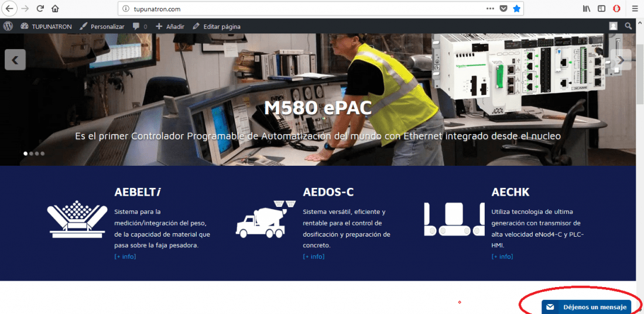Click the M580 ePAC slide title
The height and width of the screenshot is (314, 644).
[x=317, y=108]
